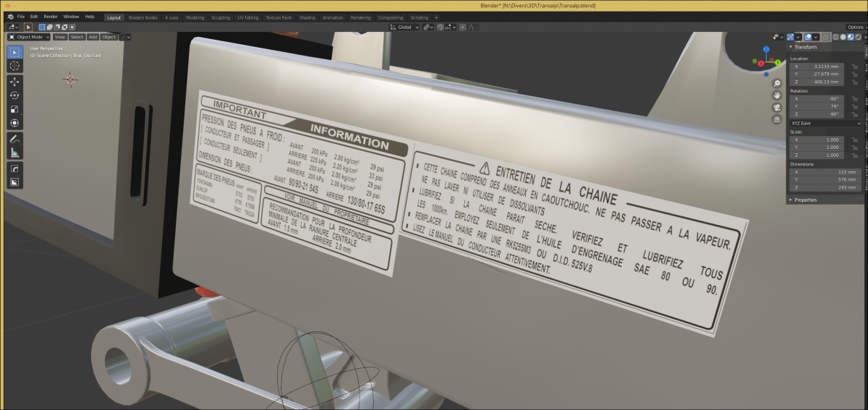Switch perspective/orthographic with the grid gizmo

776,119
